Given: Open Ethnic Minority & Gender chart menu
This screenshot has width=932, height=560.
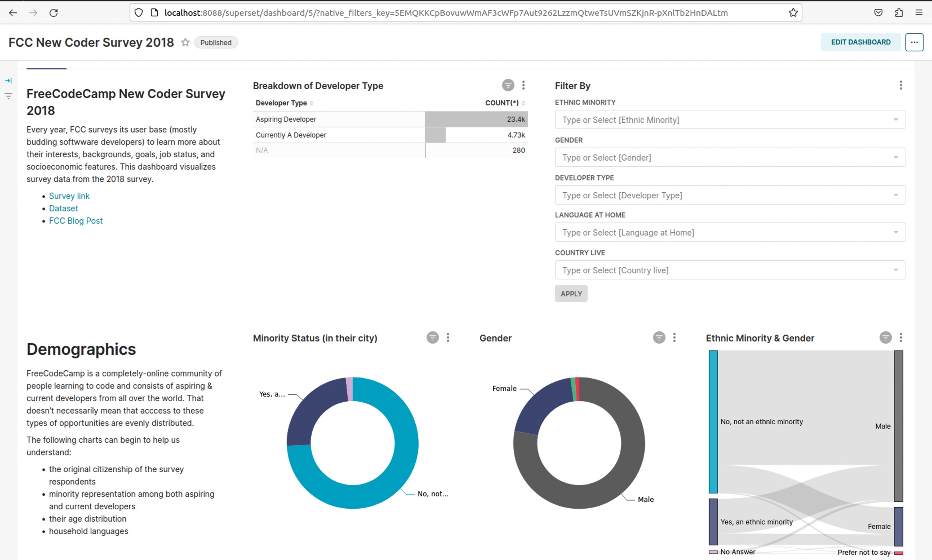Looking at the screenshot, I should (x=901, y=338).
